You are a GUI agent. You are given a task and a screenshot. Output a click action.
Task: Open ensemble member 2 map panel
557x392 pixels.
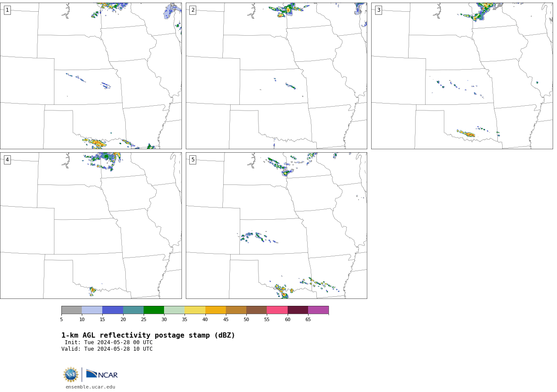click(x=276, y=76)
